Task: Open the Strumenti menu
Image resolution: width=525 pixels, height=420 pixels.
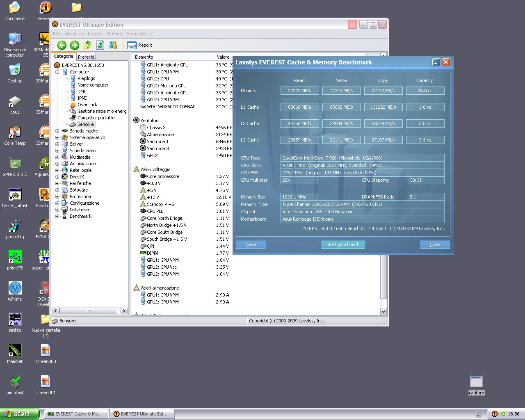Action: click(136, 34)
